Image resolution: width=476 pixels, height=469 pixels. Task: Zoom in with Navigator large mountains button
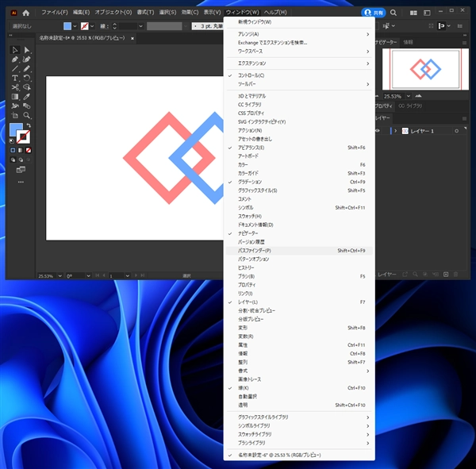(x=418, y=96)
